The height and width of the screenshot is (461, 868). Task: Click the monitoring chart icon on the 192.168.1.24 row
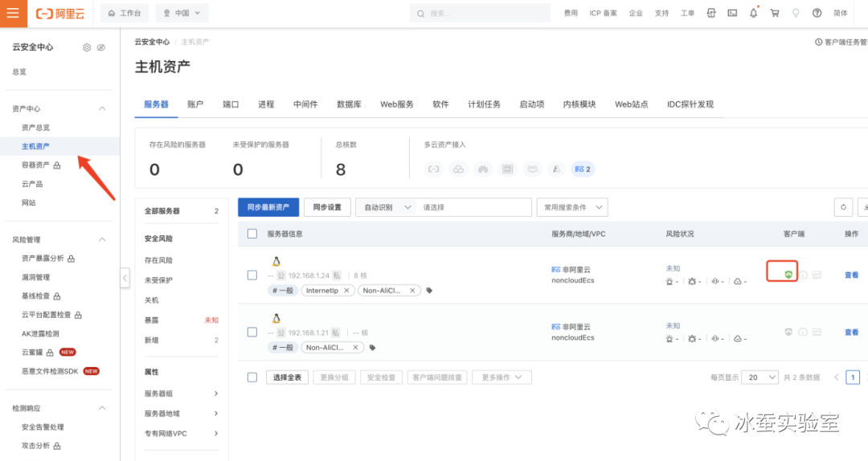click(x=817, y=275)
